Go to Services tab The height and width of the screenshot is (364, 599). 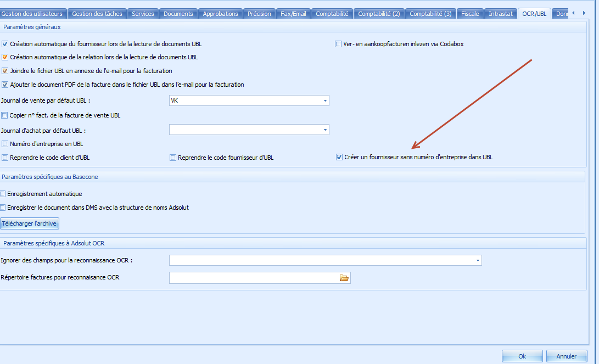(x=143, y=14)
